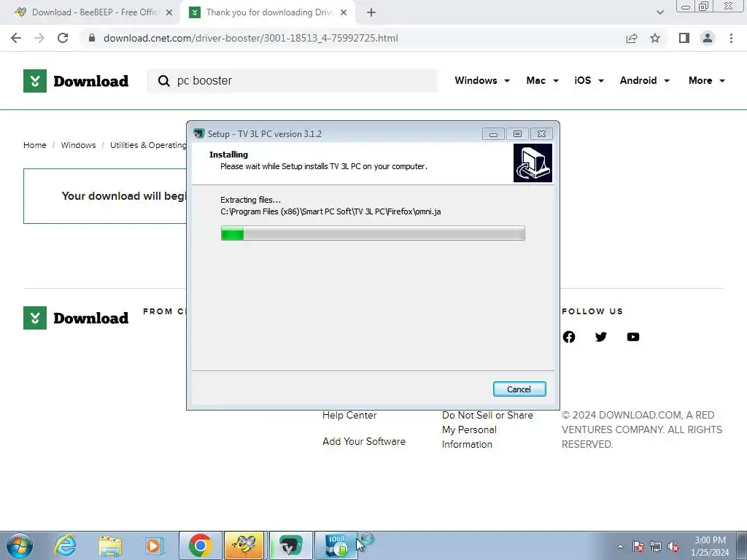Open the Help Center footer link
Screen dimensions: 747x560
[349, 415]
